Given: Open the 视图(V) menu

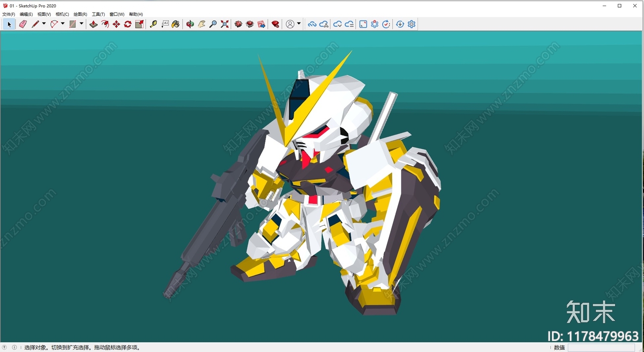Looking at the screenshot, I should (x=44, y=14).
